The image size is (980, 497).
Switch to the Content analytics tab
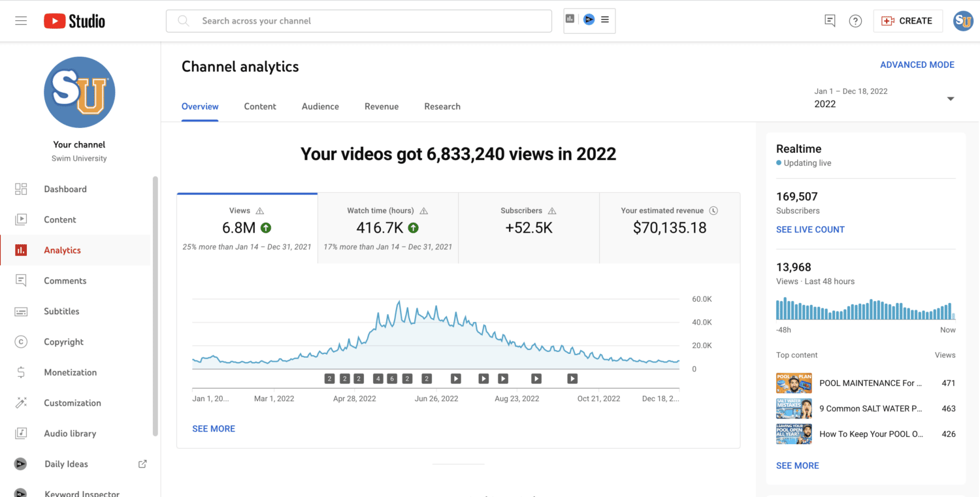(260, 106)
